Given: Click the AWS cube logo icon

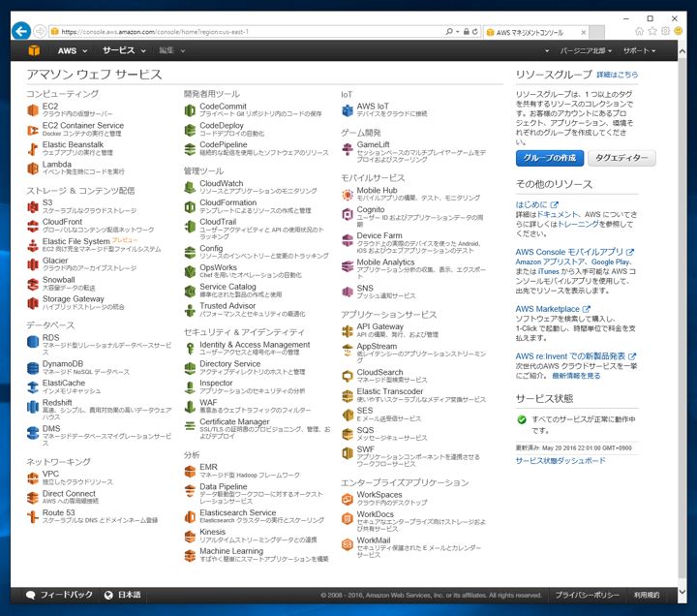Looking at the screenshot, I should click(34, 50).
